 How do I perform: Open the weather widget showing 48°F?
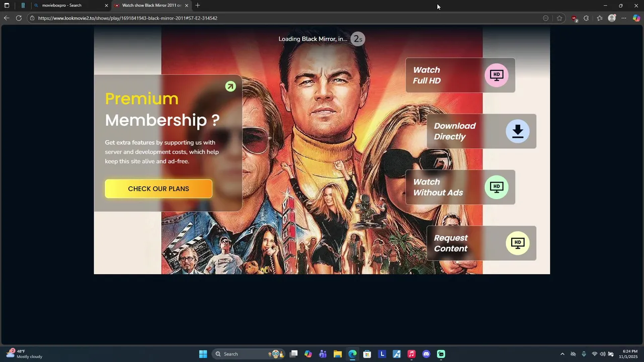(24, 354)
